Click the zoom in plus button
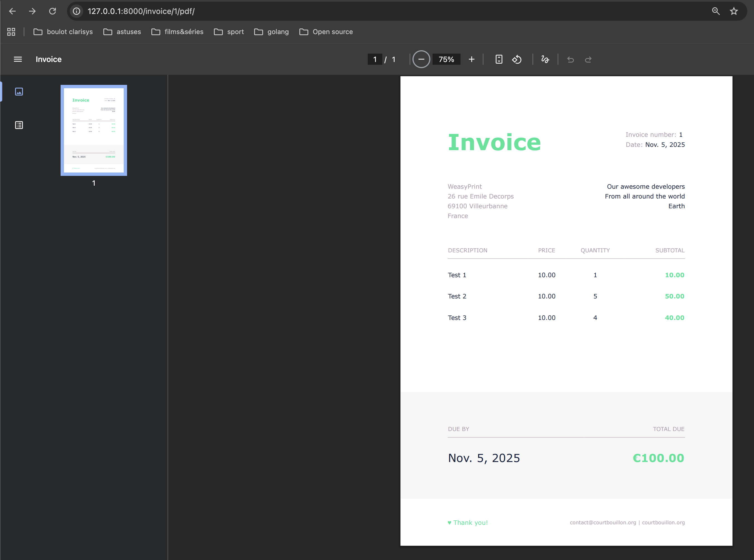The height and width of the screenshot is (560, 754). [471, 59]
